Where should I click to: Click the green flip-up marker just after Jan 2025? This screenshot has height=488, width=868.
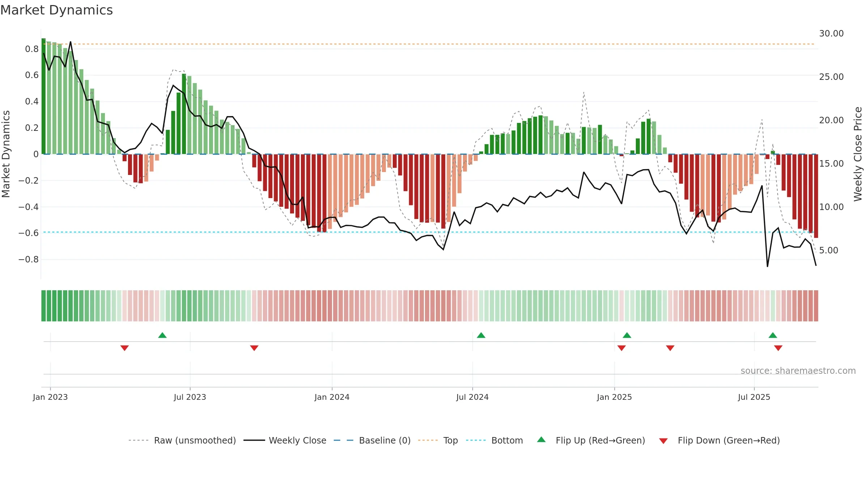[x=627, y=335]
